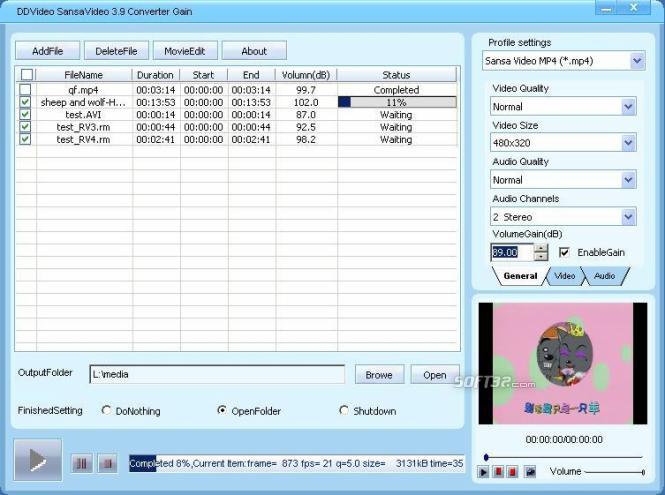Minimize the DDVideo converter window
The image size is (665, 495).
pyautogui.click(x=607, y=7)
